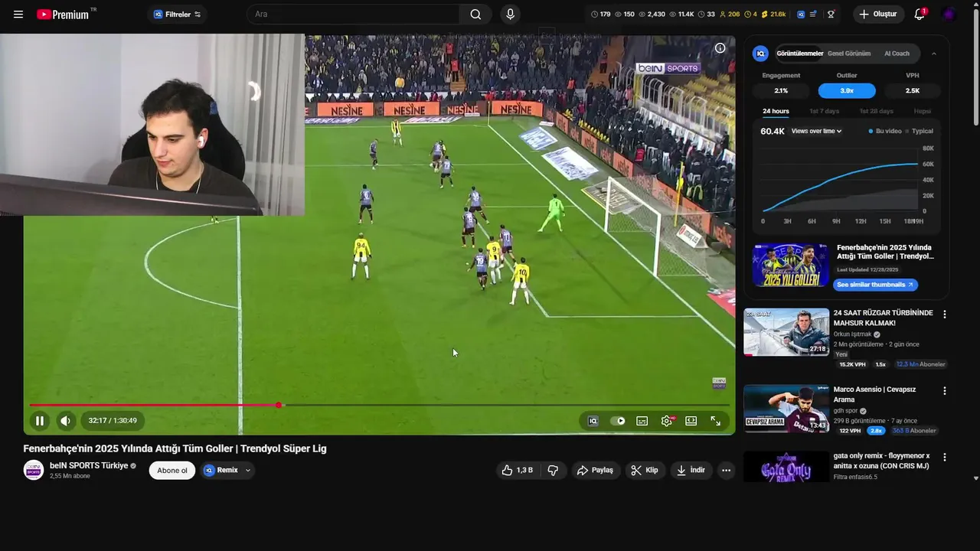Switch to theater mode
980x551 pixels.
coord(691,420)
